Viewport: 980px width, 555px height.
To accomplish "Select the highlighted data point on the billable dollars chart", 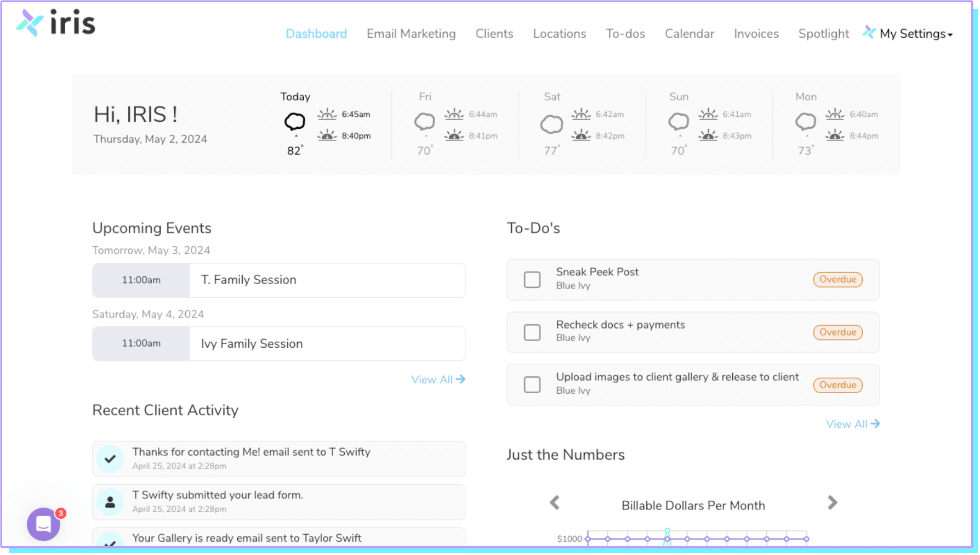I will click(x=667, y=531).
